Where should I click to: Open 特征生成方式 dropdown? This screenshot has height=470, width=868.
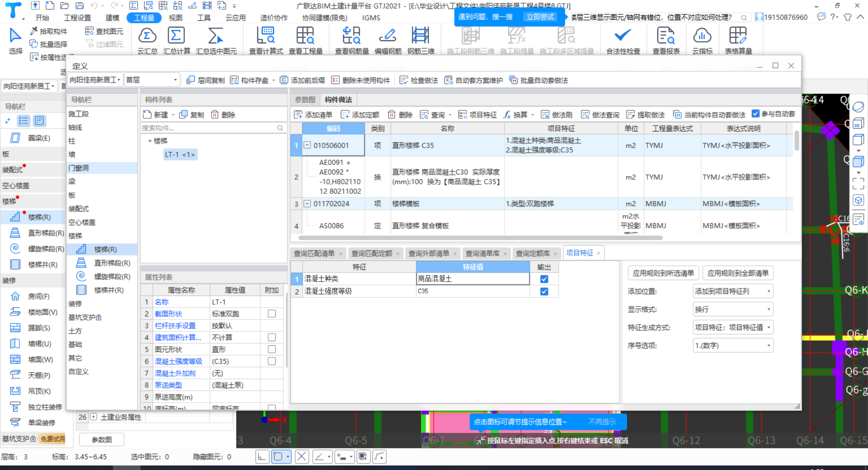[x=733, y=328]
